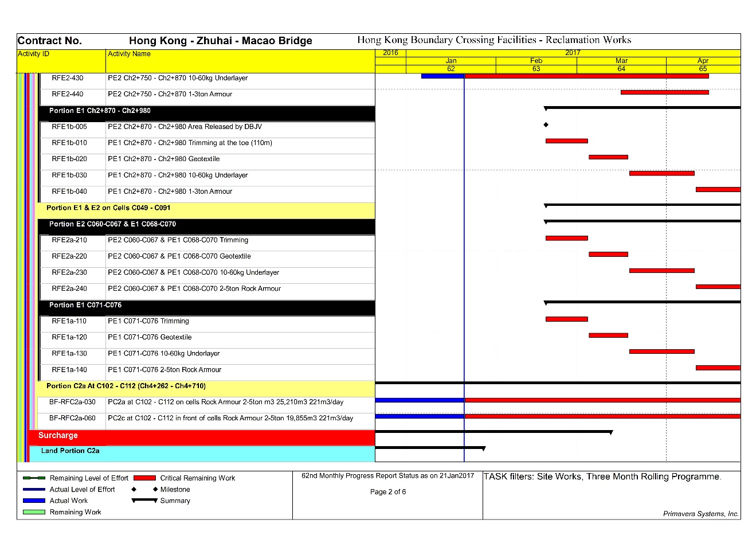Collapse the Portion E2 C060-C067 & E1 C068-C070 group

coord(207,227)
